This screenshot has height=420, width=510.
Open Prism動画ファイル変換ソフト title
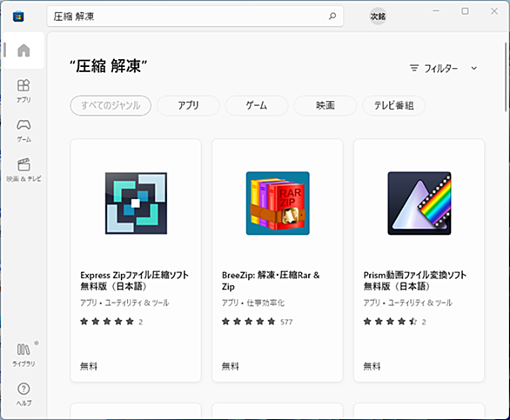tap(414, 281)
